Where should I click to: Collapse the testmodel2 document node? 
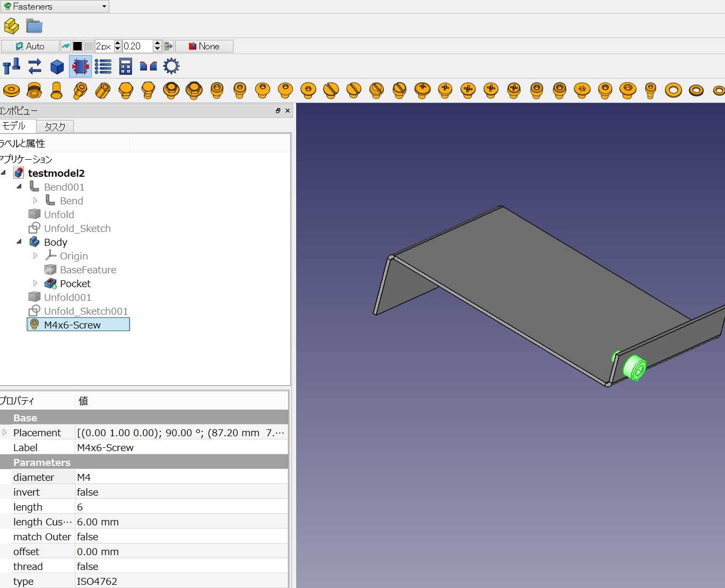[x=4, y=172]
